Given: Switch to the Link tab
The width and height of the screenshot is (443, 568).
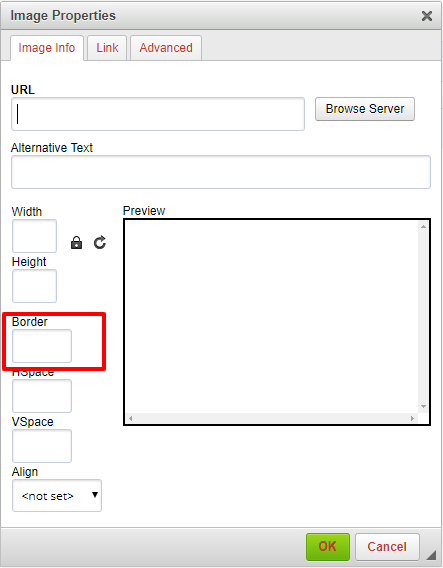Looking at the screenshot, I should coord(107,48).
